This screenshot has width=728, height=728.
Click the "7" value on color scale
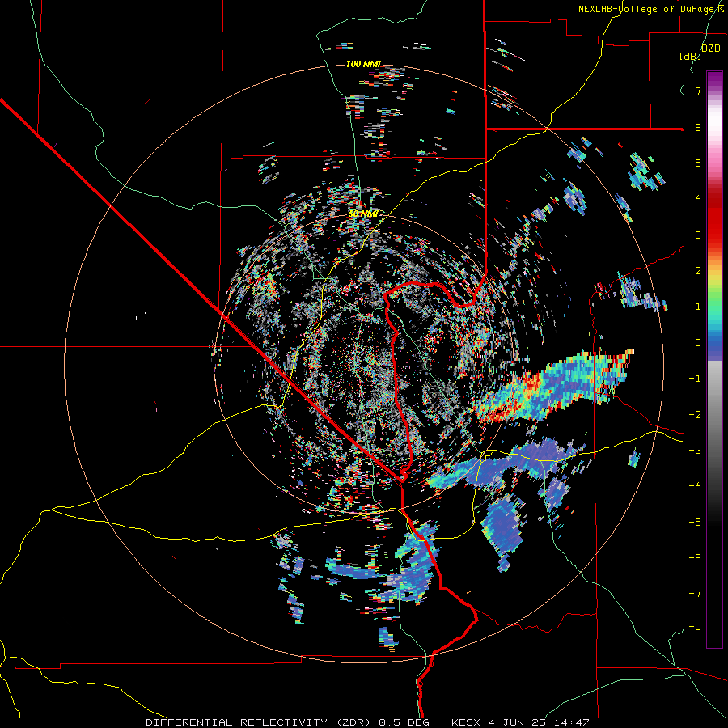pyautogui.click(x=698, y=91)
